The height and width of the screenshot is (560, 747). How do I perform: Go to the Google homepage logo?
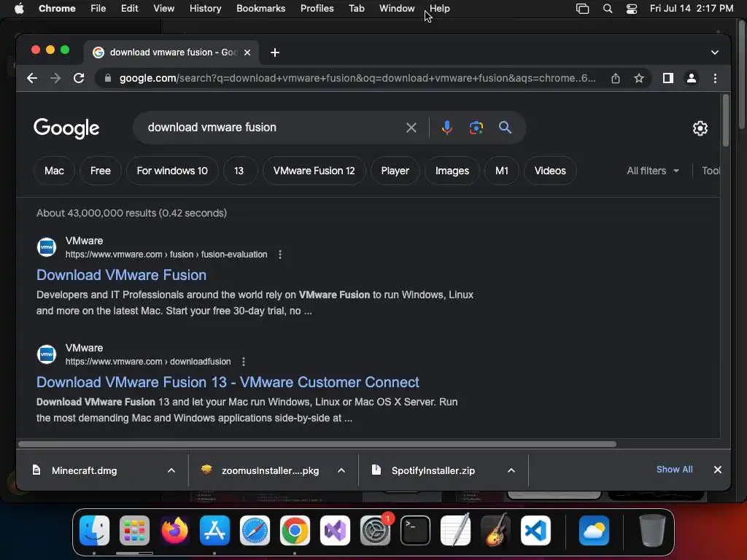click(66, 128)
